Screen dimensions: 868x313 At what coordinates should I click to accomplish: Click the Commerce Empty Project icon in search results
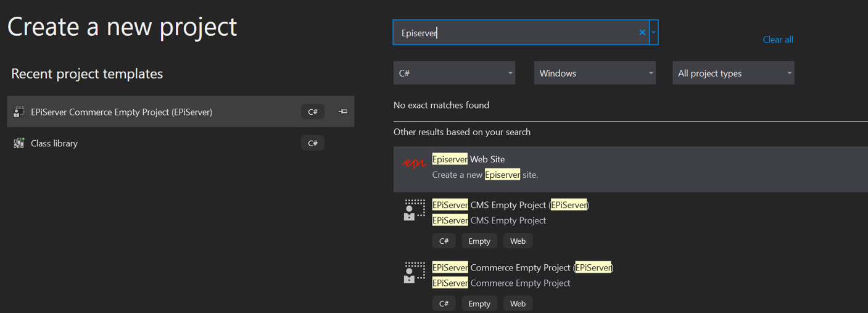[414, 272]
